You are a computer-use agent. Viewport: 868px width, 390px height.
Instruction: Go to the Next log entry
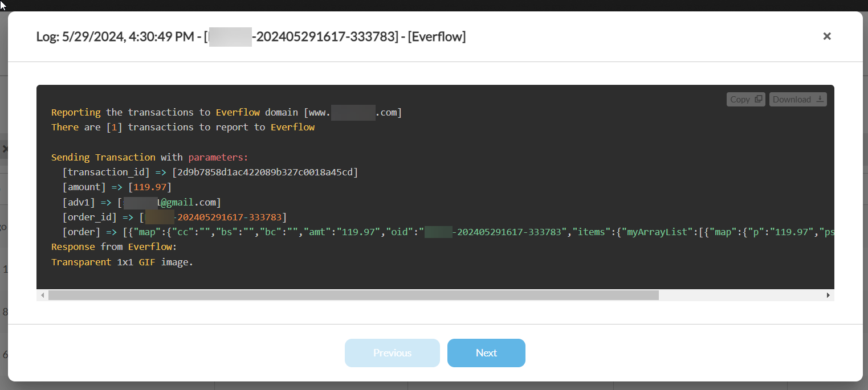486,353
